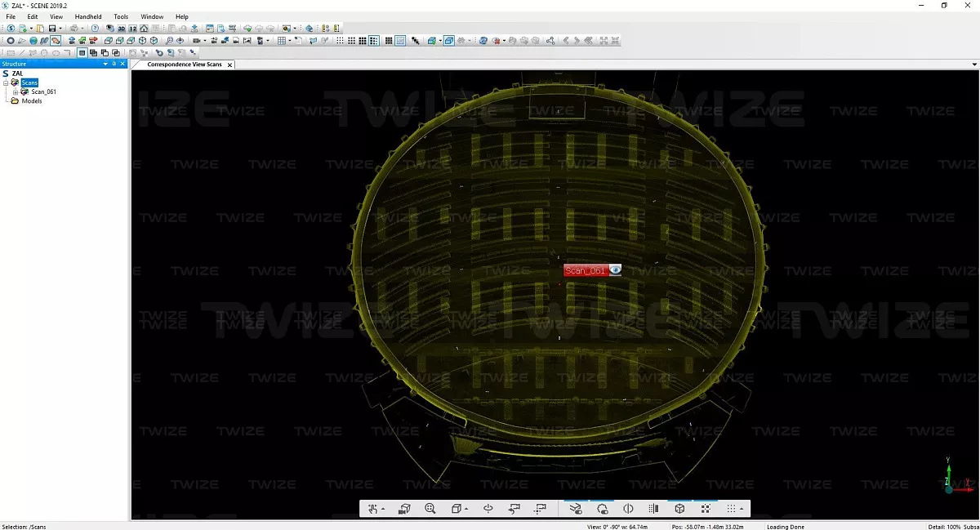Viewport: 980px width, 530px height.
Task: Click the red Scan_061 label in view
Action: pyautogui.click(x=585, y=270)
